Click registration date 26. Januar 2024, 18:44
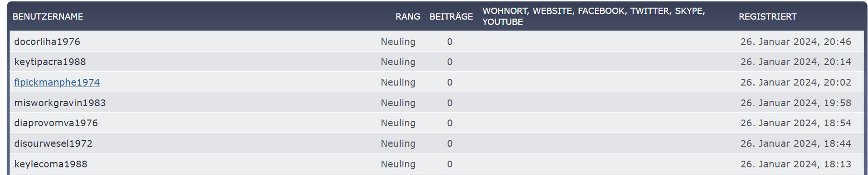The image size is (868, 175). 796,143
